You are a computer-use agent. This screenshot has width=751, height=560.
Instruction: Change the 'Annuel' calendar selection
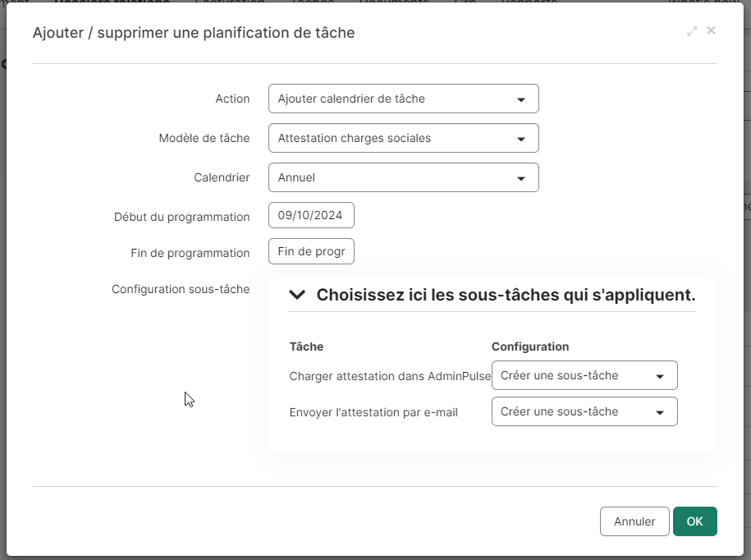pyautogui.click(x=404, y=177)
